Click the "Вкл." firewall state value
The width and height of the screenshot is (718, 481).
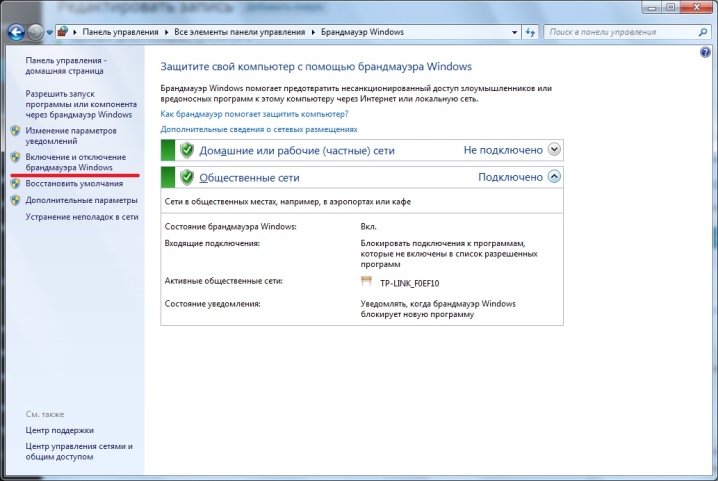pos(368,226)
